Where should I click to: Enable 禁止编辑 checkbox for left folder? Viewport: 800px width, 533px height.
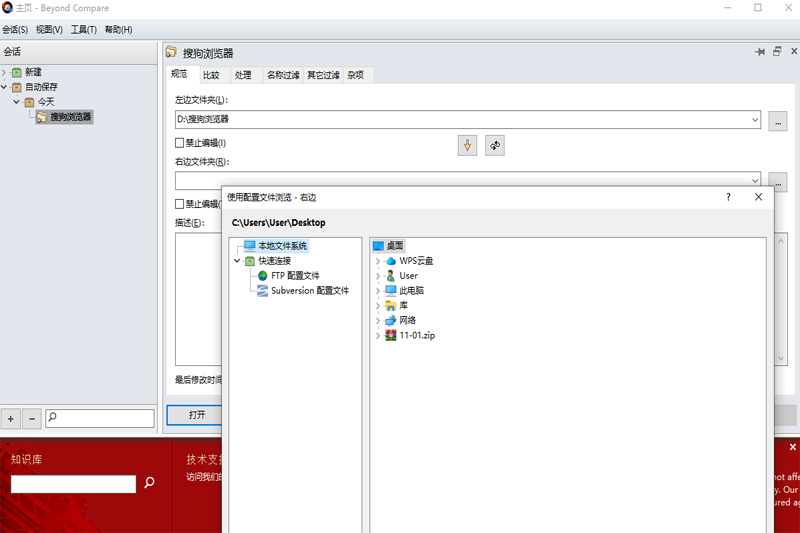coord(180,143)
